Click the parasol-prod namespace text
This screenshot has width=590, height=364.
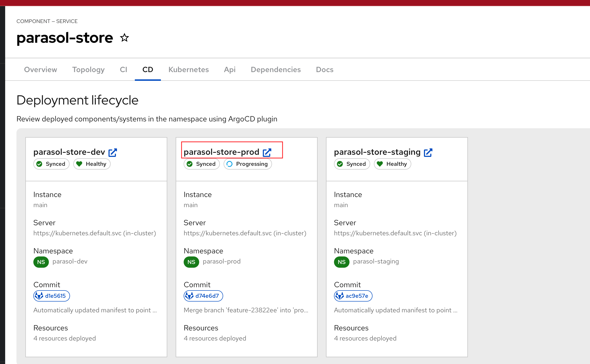[x=222, y=261]
